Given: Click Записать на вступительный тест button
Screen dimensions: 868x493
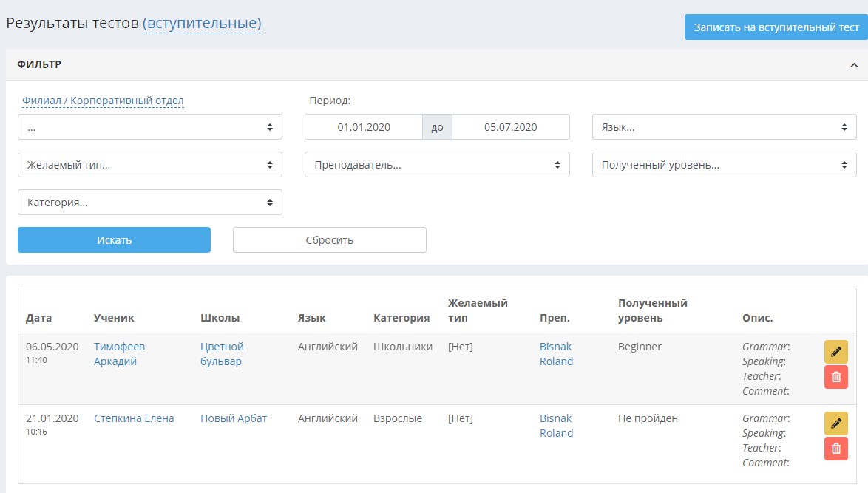Looking at the screenshot, I should pyautogui.click(x=776, y=27).
